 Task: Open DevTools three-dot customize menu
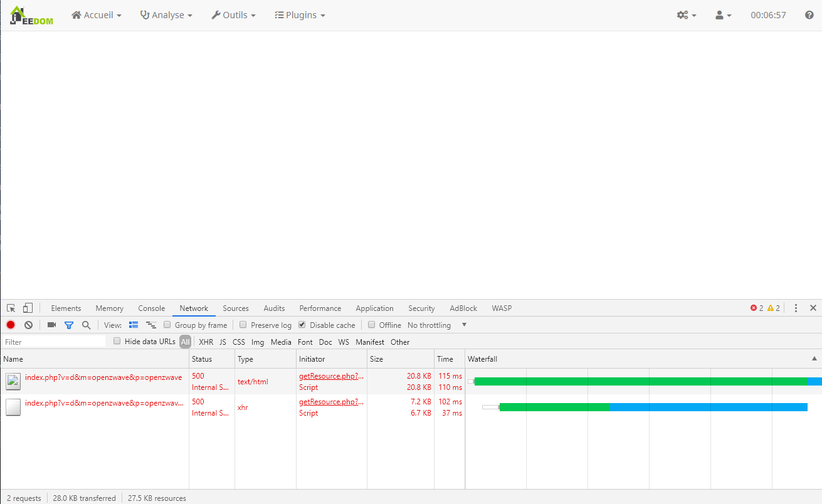tap(796, 308)
